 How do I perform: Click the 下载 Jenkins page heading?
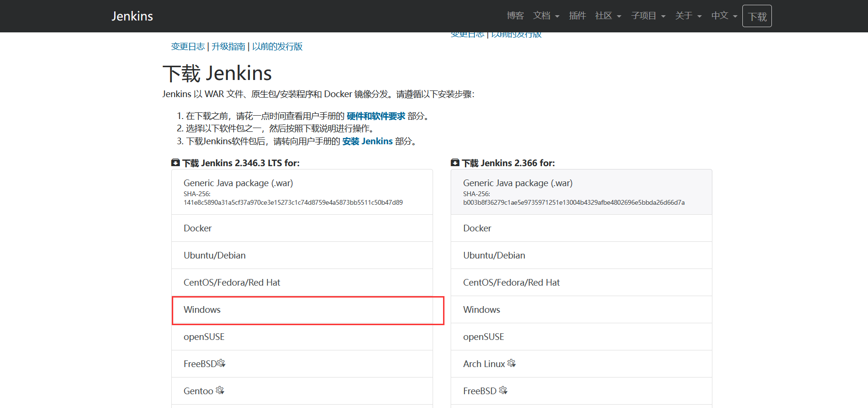217,73
